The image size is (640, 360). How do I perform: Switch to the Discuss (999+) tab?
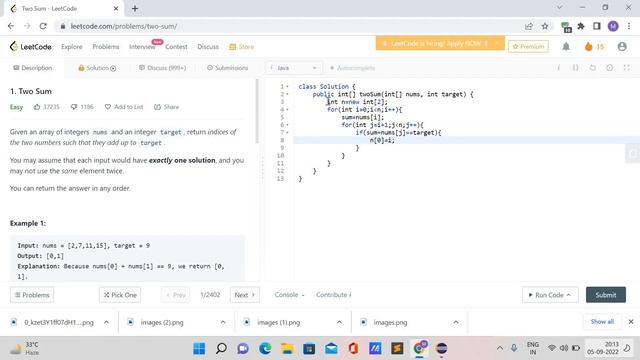click(162, 68)
